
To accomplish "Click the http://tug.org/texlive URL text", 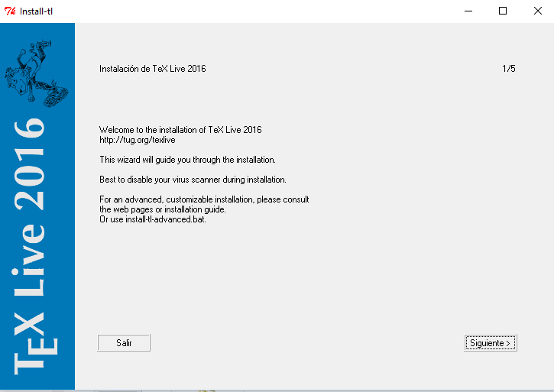I will [137, 140].
